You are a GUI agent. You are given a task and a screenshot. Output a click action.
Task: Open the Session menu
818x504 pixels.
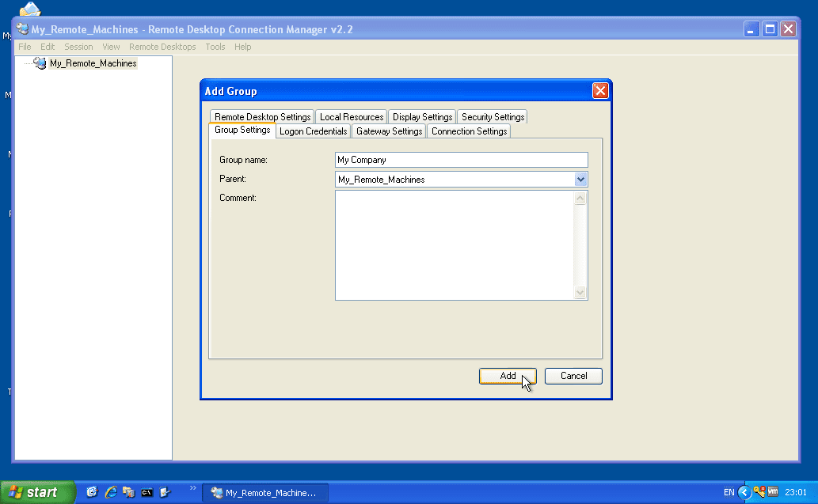click(78, 47)
